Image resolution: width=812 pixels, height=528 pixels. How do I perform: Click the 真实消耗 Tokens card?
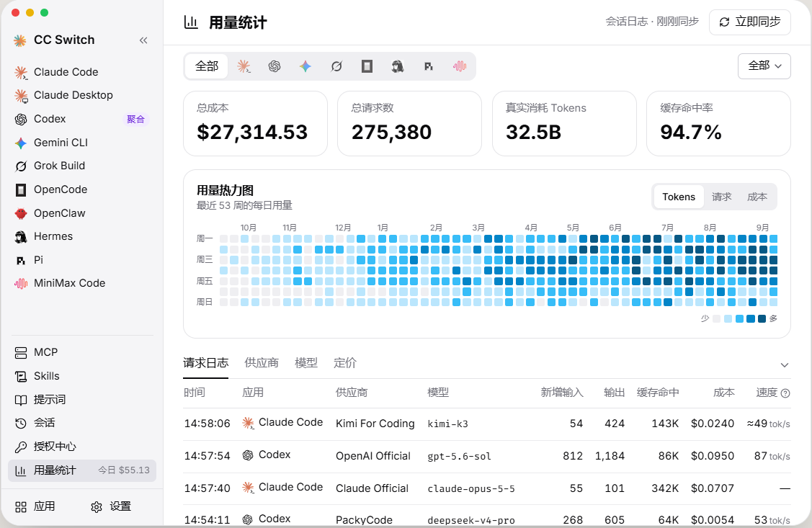click(564, 124)
